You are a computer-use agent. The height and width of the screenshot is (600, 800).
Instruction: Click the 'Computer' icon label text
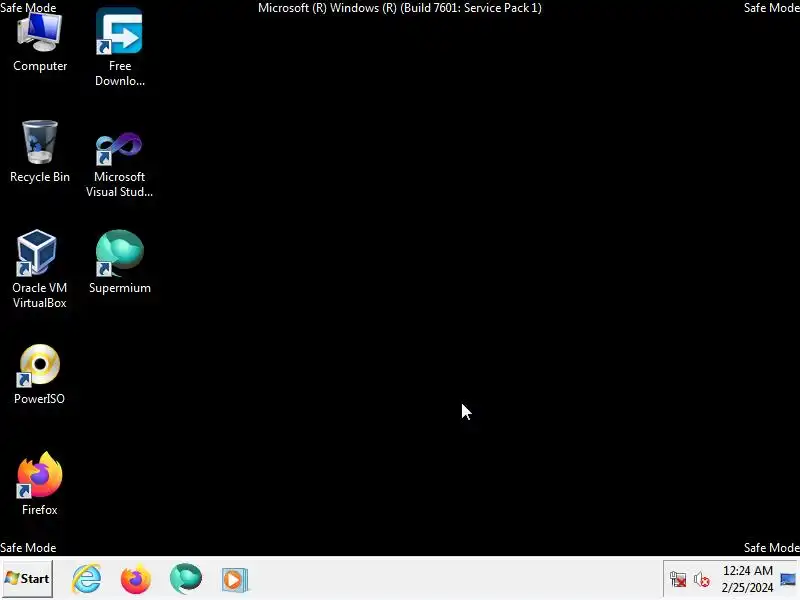pyautogui.click(x=40, y=66)
